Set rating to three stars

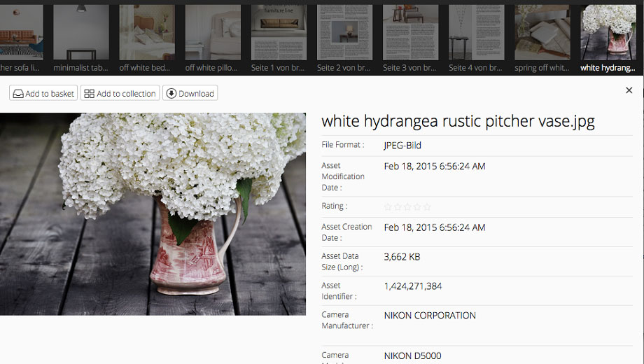point(407,207)
